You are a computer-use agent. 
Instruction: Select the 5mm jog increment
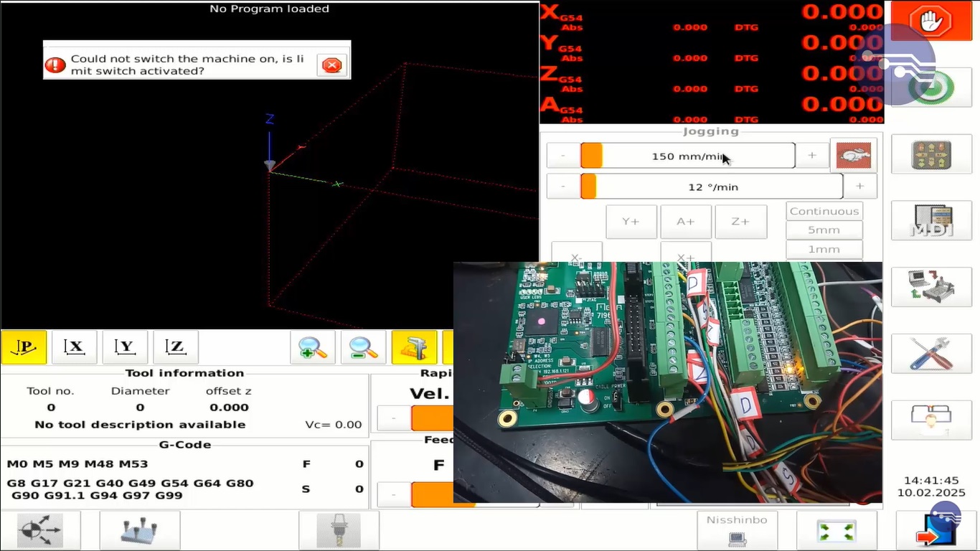(x=824, y=230)
